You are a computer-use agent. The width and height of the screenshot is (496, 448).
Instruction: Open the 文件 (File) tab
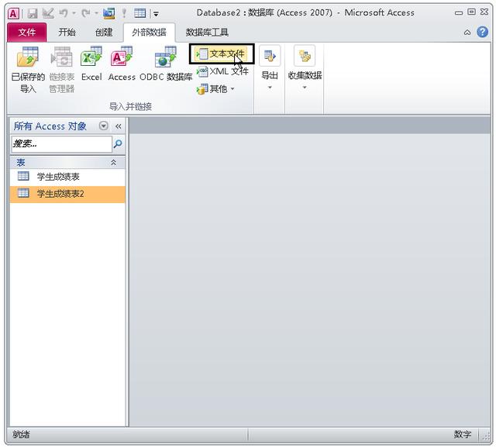click(x=27, y=33)
